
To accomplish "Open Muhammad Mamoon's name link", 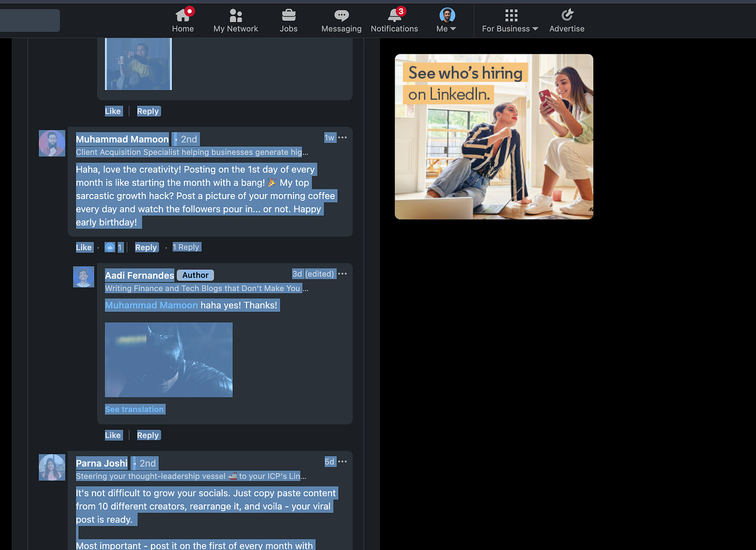I will point(123,139).
